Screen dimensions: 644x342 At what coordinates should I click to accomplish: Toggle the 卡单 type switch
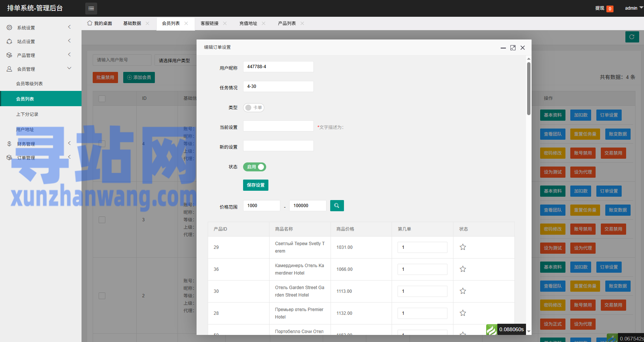click(254, 108)
